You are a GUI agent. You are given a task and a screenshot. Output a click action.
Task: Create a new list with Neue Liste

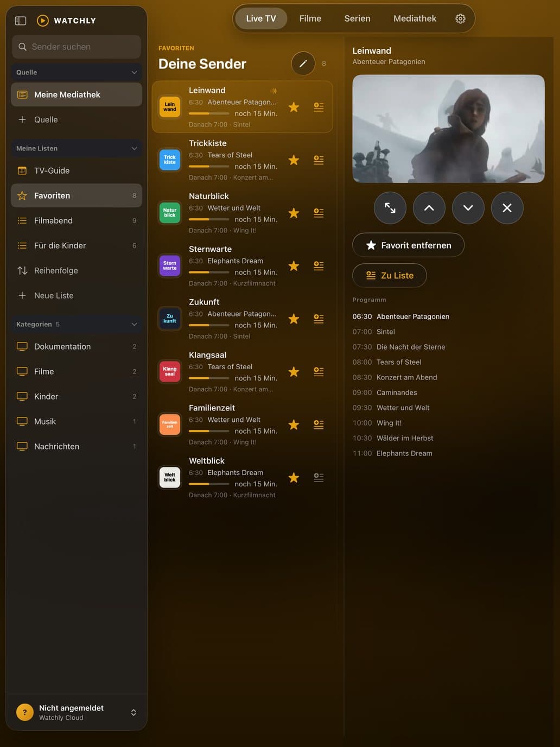tap(77, 295)
